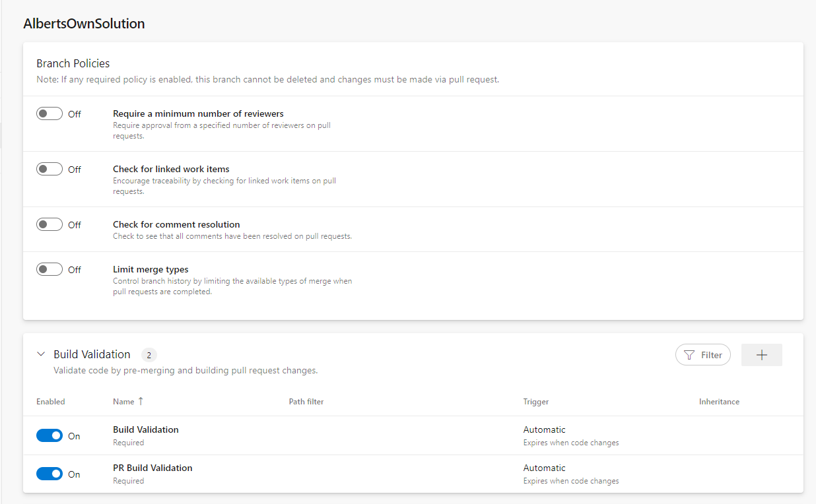816x504 pixels.
Task: Click the Inheritance column header
Action: [x=719, y=401]
